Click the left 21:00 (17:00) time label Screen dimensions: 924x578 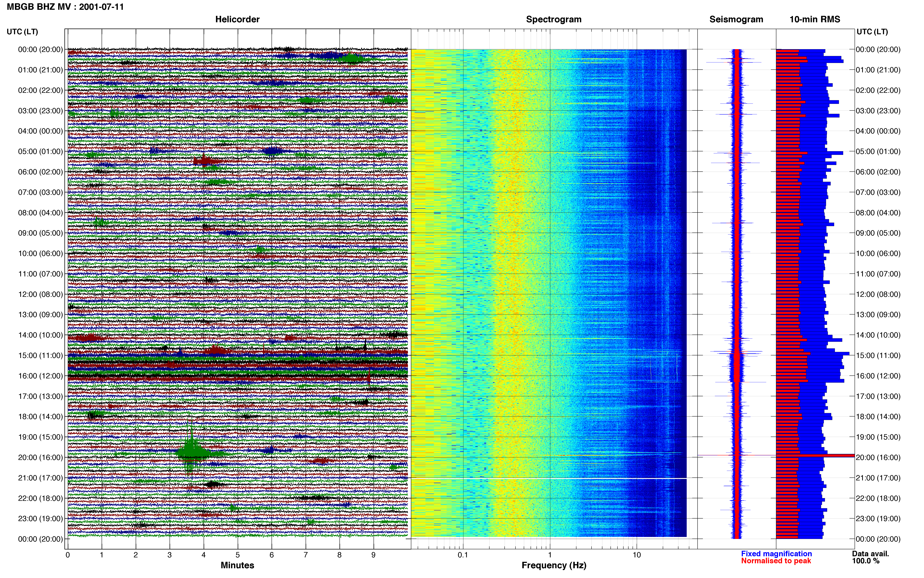41,478
